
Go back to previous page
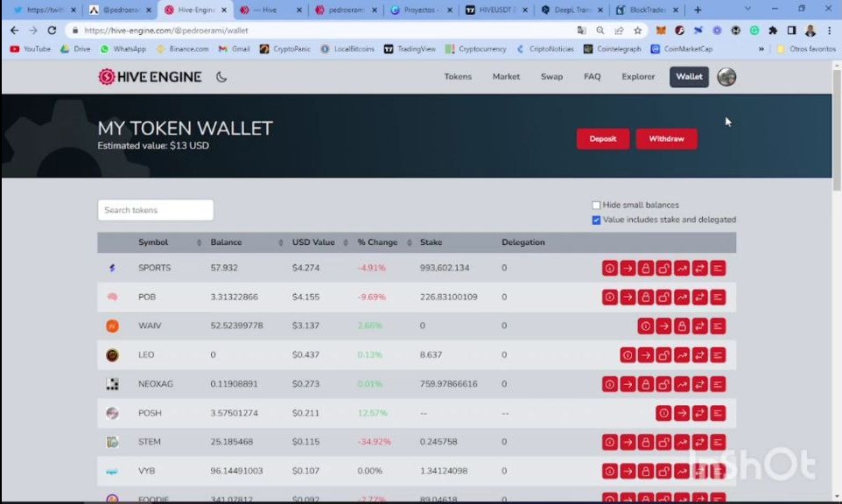point(15,31)
